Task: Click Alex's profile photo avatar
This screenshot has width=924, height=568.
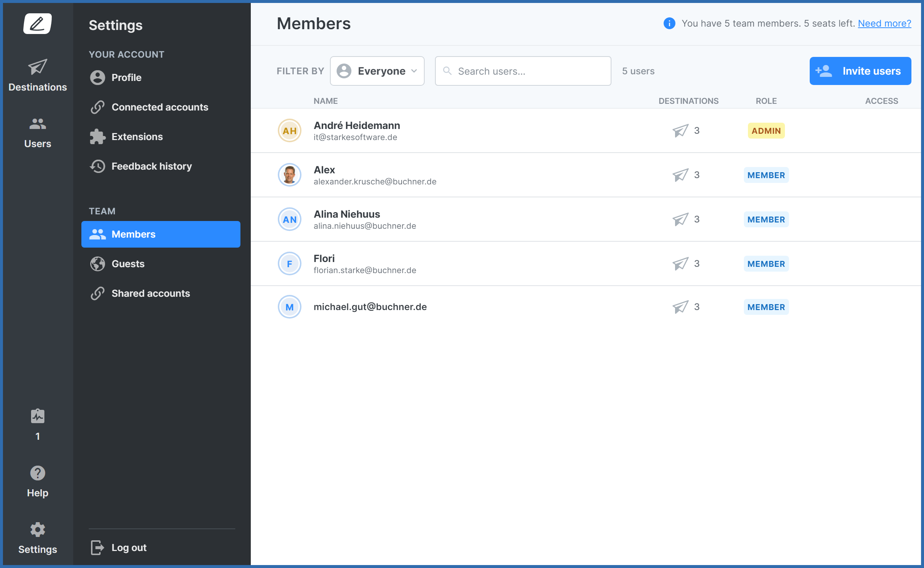Action: tap(290, 175)
